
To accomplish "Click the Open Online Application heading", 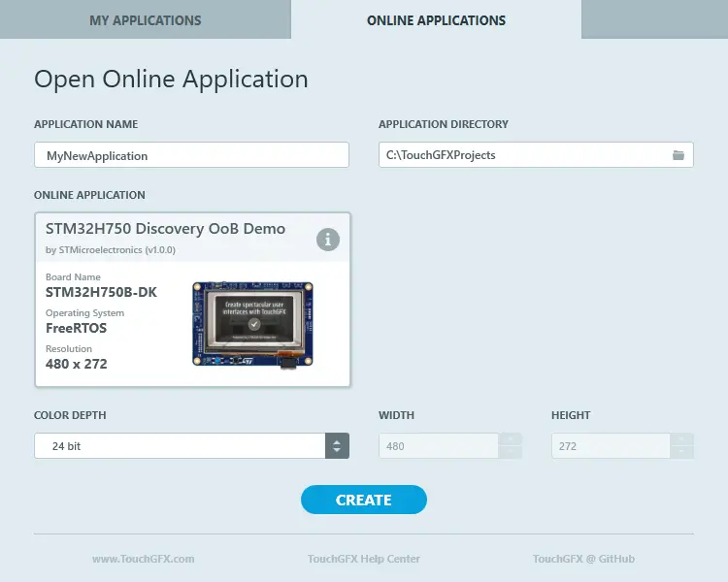I will (171, 80).
